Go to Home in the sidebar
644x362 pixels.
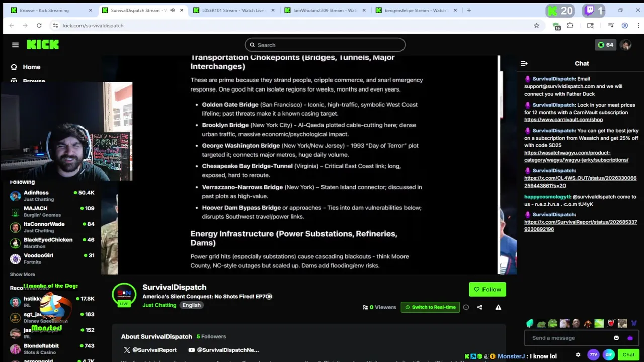25,67
